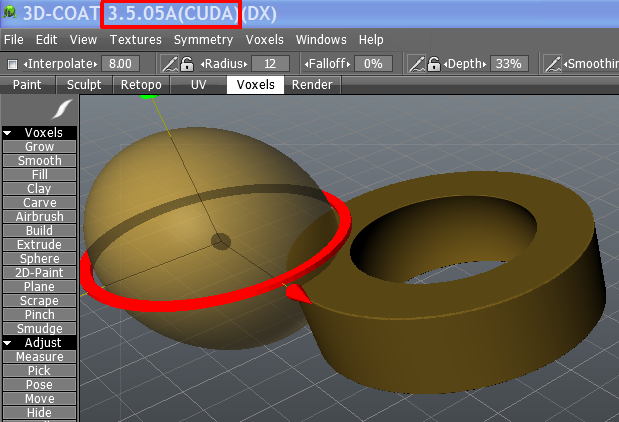Click the pen pressure icon next to Depth
This screenshot has width=619, height=422.
pos(416,64)
